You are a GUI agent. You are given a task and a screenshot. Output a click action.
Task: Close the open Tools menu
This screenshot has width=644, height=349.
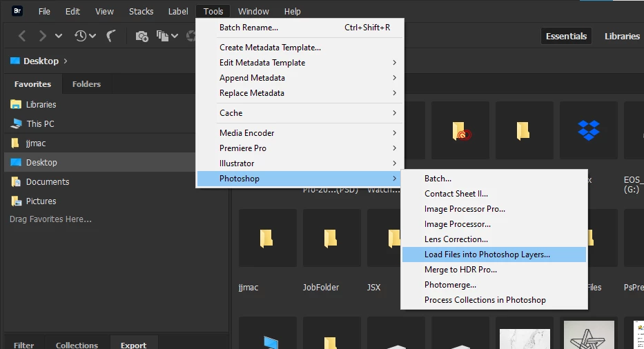tap(213, 12)
